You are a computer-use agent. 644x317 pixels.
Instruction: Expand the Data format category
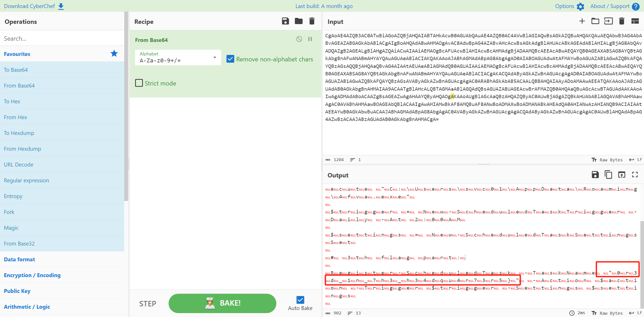19,259
